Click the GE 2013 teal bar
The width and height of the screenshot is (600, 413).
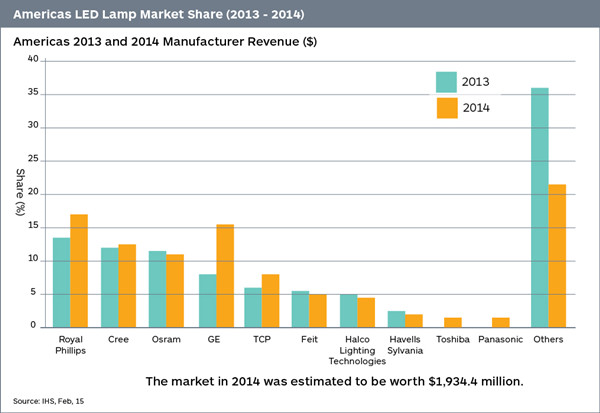pyautogui.click(x=206, y=300)
